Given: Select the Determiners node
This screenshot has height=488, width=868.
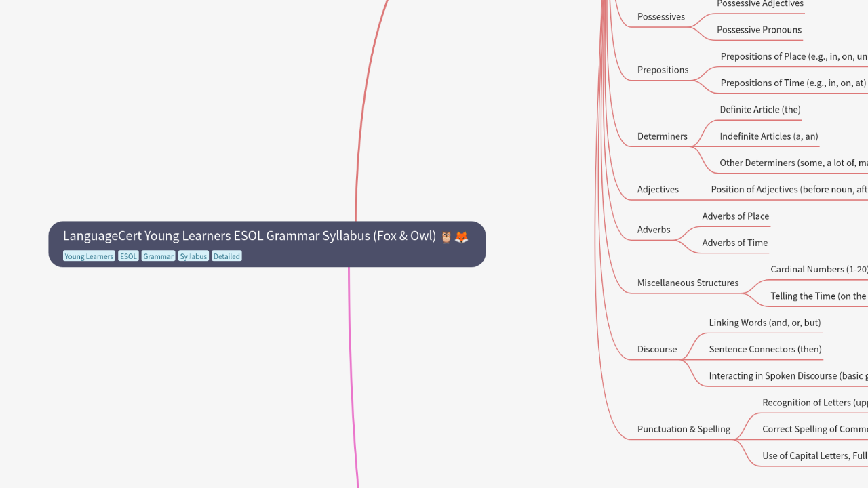Looking at the screenshot, I should (663, 136).
